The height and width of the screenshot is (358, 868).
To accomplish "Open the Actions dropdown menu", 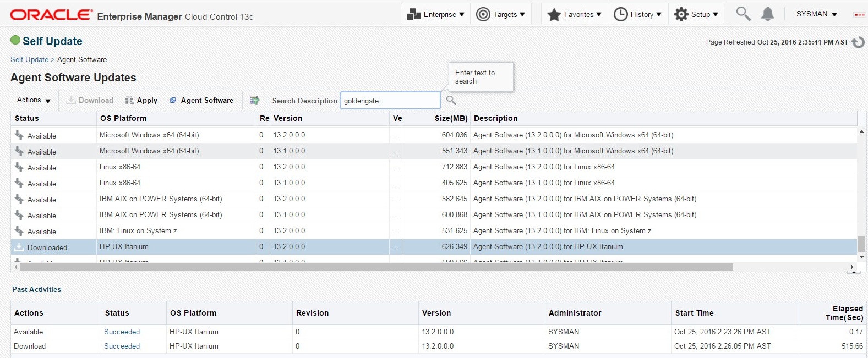I will click(x=34, y=100).
